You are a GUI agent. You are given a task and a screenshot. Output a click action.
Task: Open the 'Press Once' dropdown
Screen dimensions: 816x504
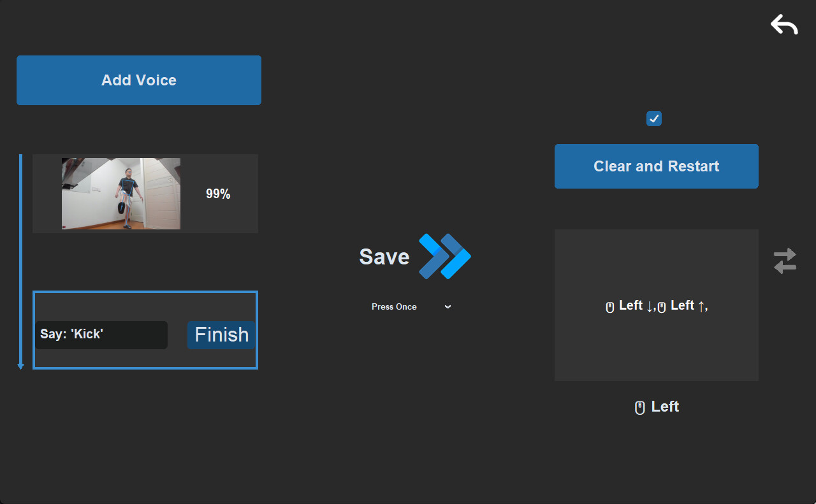point(394,306)
